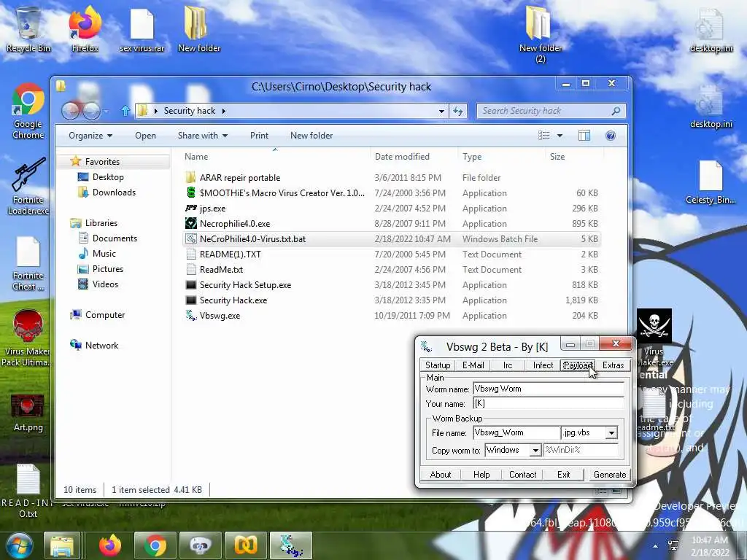Image resolution: width=747 pixels, height=560 pixels.
Task: Click the Exit button in Vbswg
Action: [564, 475]
